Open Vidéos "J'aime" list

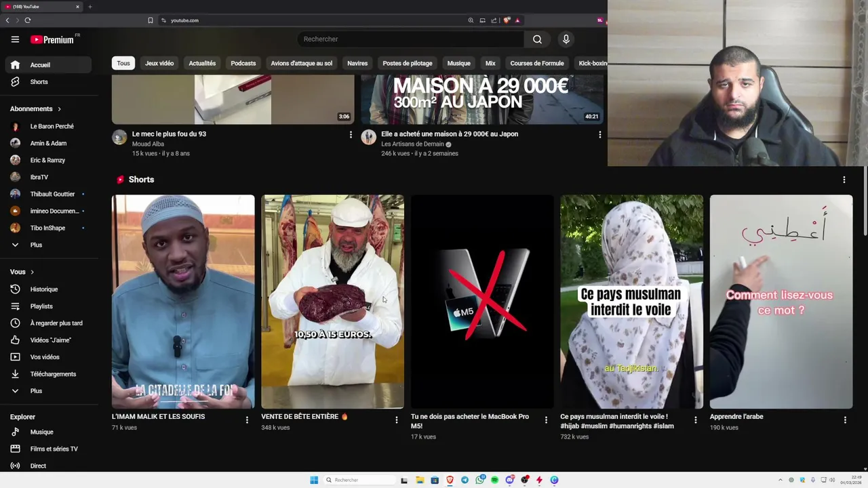point(47,340)
